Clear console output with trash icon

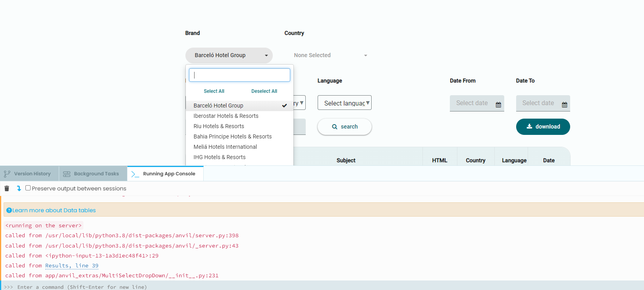tap(7, 188)
